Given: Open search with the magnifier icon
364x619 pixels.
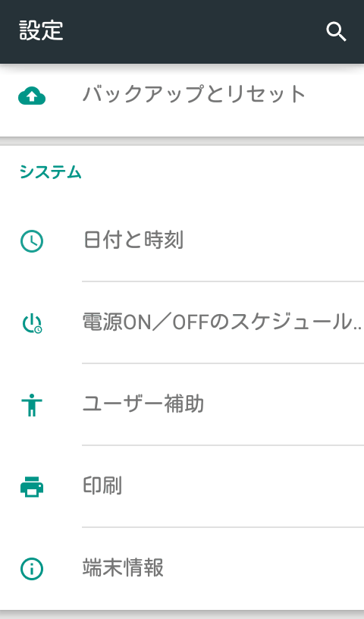Looking at the screenshot, I should coord(336,32).
